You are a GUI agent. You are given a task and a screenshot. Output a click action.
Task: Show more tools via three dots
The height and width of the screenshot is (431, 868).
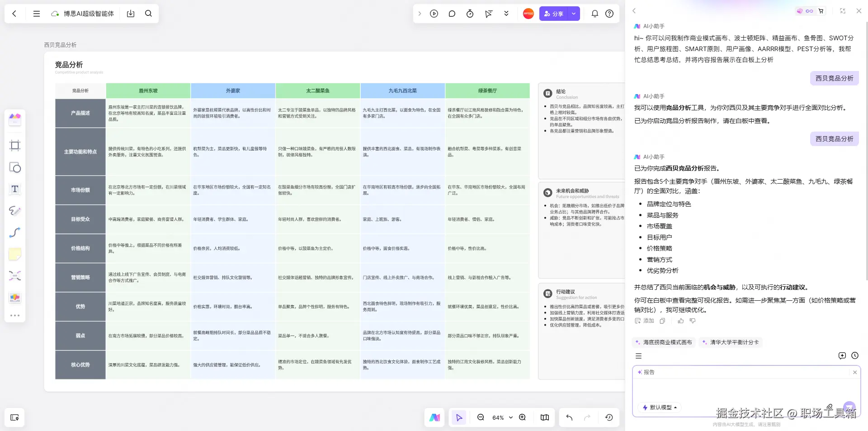[15, 315]
